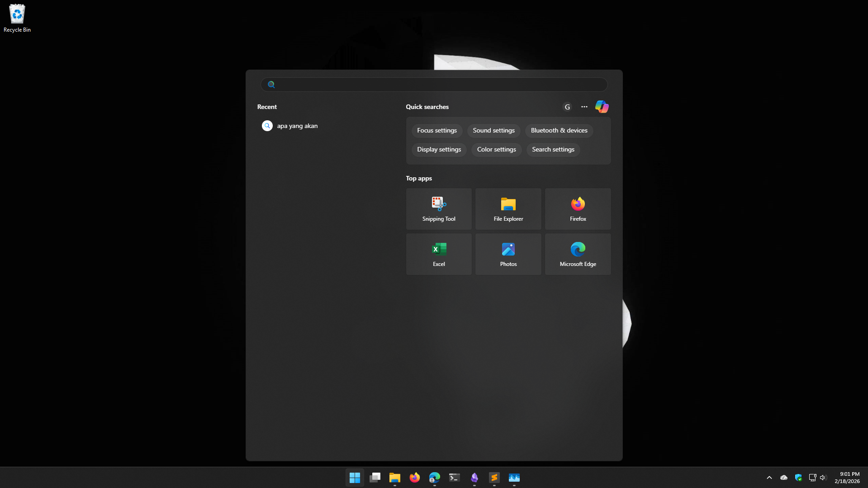Open Color settings quick search
Viewport: 868px width, 488px height.
(496, 150)
